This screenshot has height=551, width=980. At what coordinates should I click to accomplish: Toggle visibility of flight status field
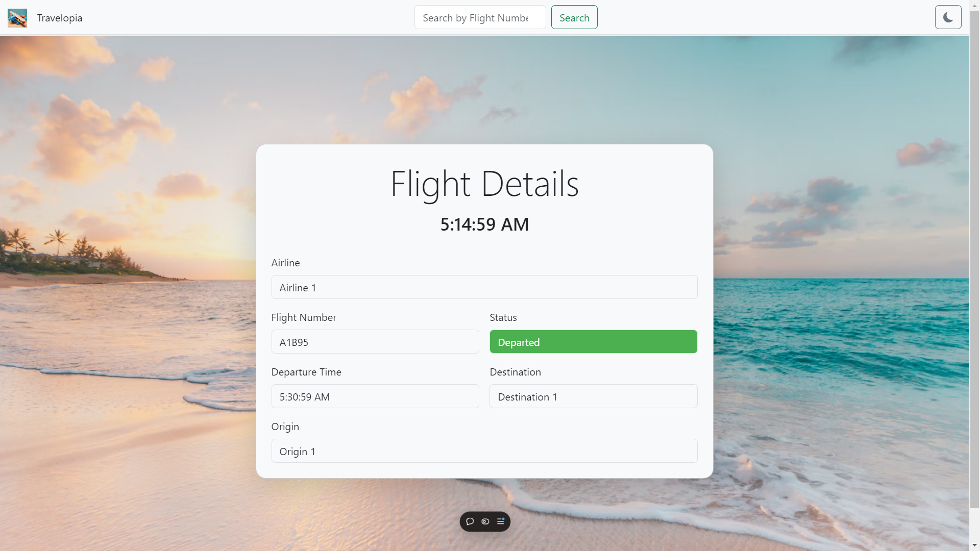click(x=485, y=521)
